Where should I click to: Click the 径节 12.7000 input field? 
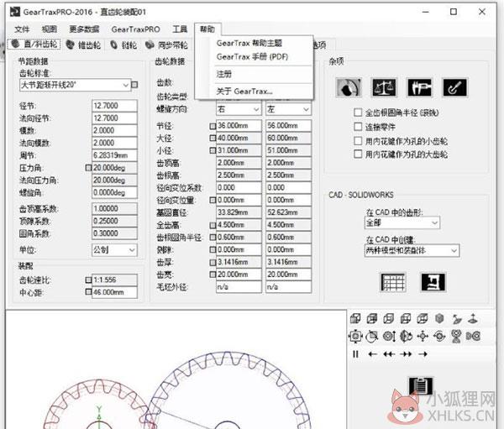point(114,106)
